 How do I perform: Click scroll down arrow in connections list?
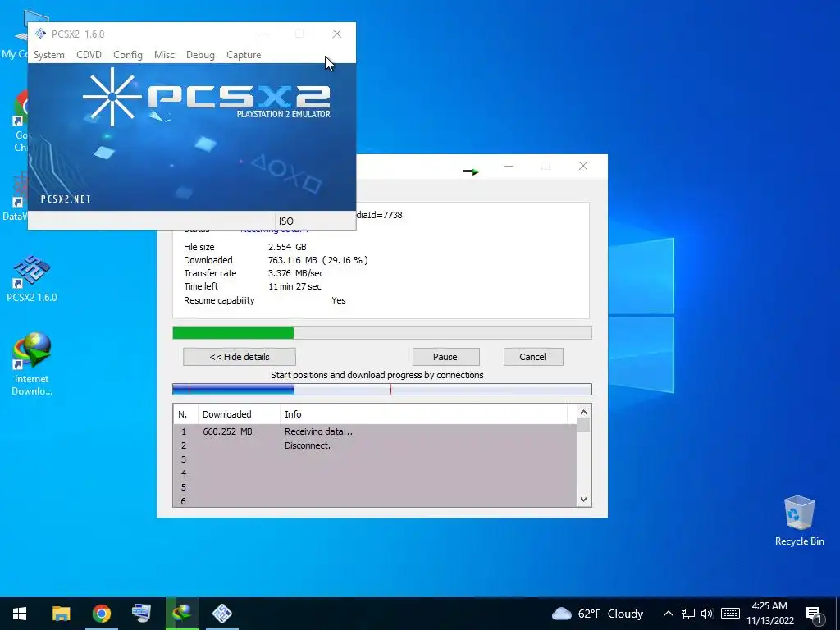583,500
